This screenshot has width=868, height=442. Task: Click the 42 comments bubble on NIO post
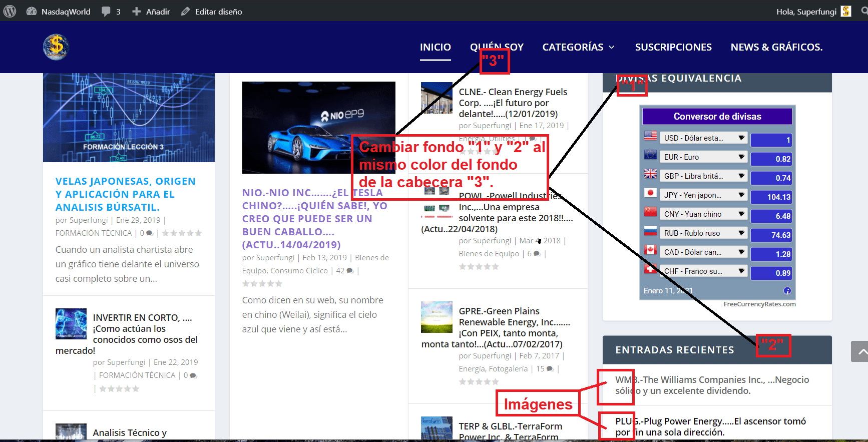coord(350,271)
